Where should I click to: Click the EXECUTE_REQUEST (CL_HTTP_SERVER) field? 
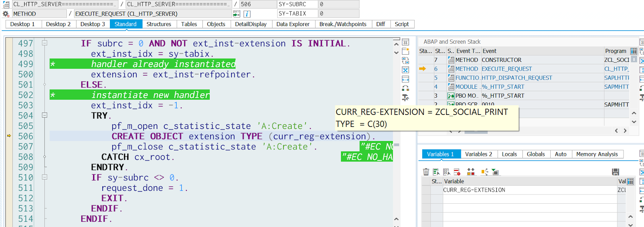pyautogui.click(x=153, y=14)
